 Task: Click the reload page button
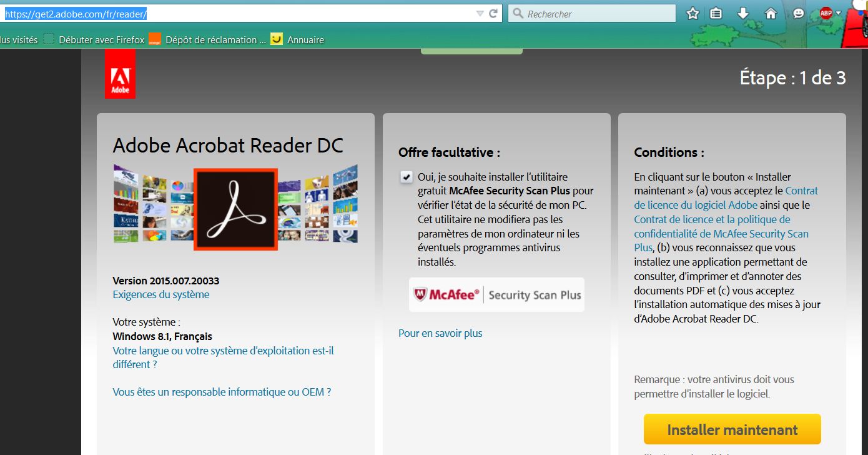(493, 13)
